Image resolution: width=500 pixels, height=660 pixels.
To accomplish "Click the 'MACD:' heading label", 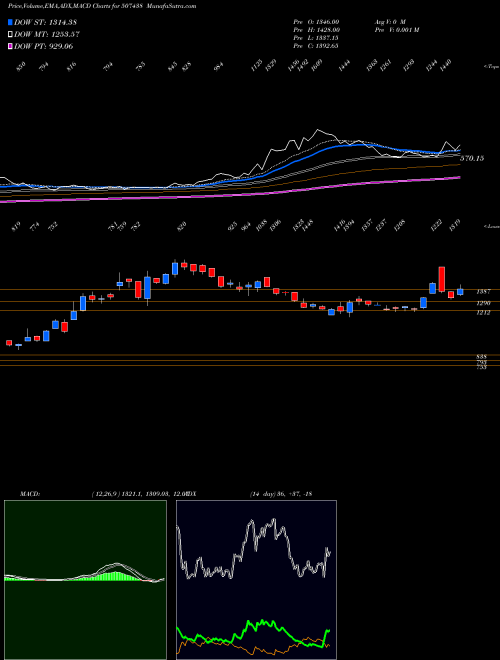I will 30,494.
